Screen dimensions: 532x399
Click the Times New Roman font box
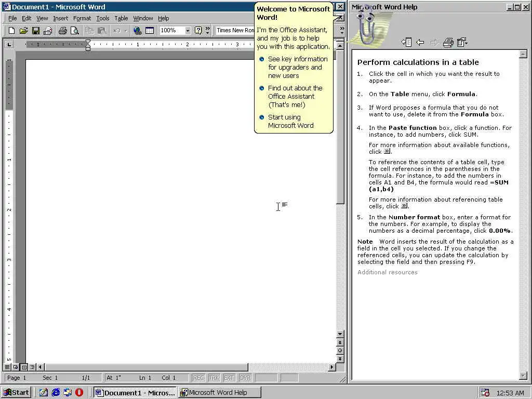pos(235,31)
